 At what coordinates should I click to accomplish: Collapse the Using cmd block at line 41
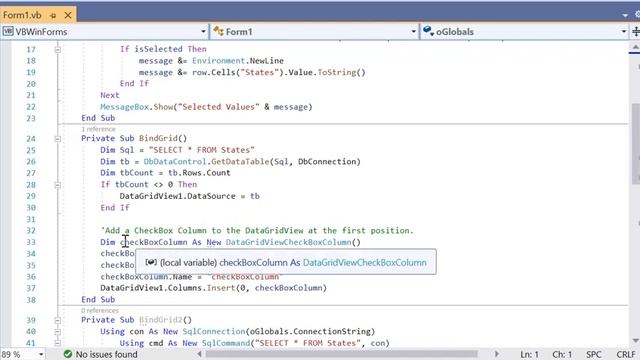click(58, 343)
